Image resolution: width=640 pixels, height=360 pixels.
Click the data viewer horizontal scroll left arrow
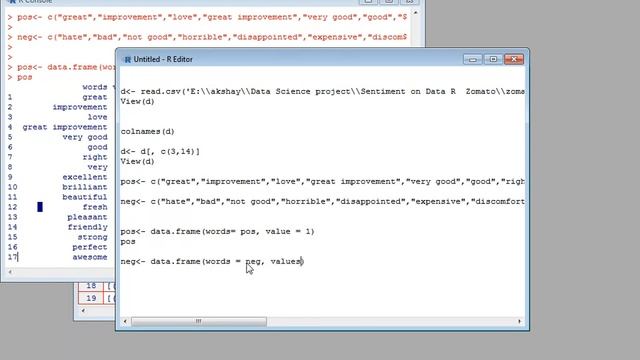pos(83,311)
